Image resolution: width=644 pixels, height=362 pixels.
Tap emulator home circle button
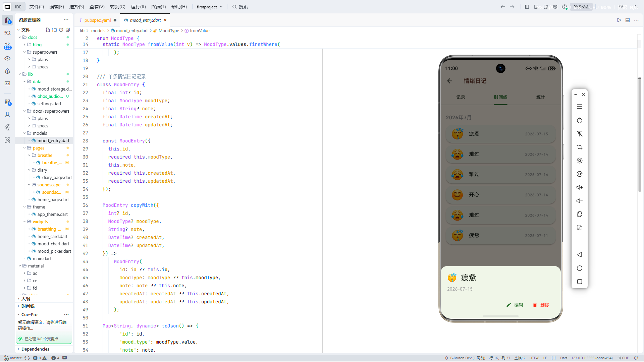click(x=580, y=268)
